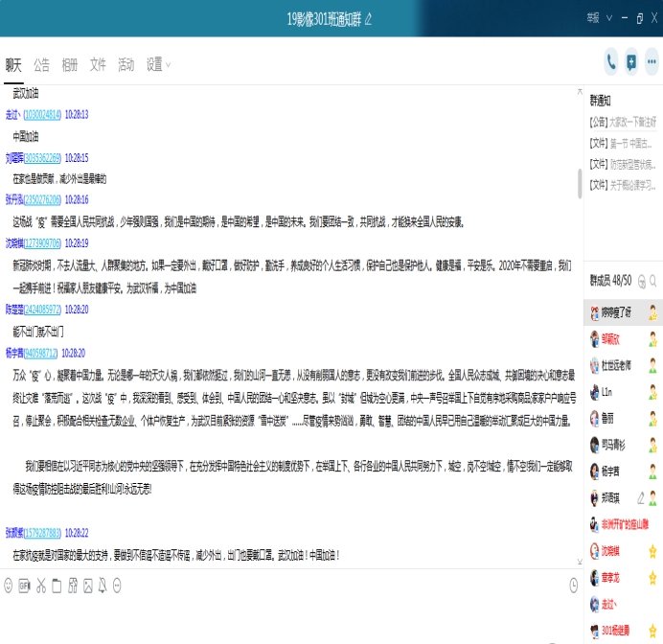Collapse the chat panel top arrow
This screenshot has width=663, height=644.
tap(579, 91)
